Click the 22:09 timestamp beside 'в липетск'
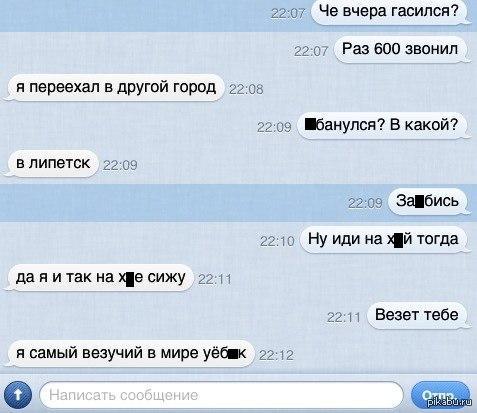 (120, 165)
